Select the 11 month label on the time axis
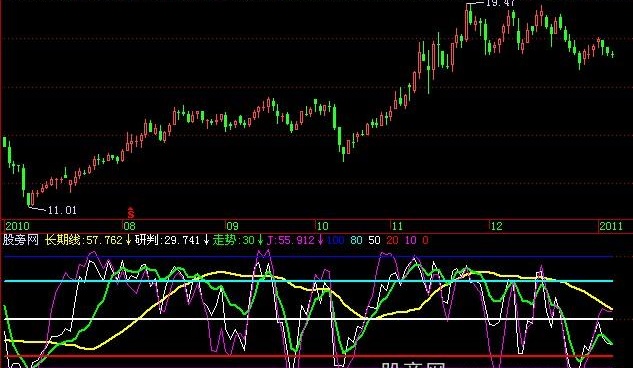 (x=397, y=226)
